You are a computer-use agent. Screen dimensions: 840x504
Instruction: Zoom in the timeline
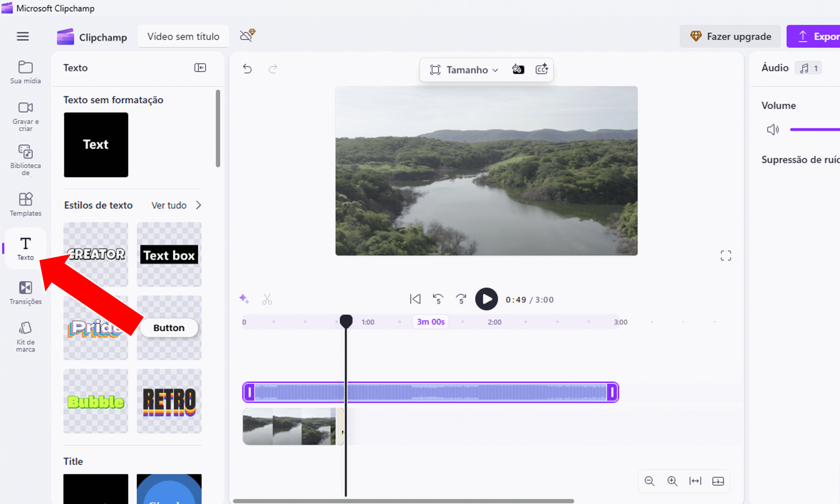tap(672, 481)
